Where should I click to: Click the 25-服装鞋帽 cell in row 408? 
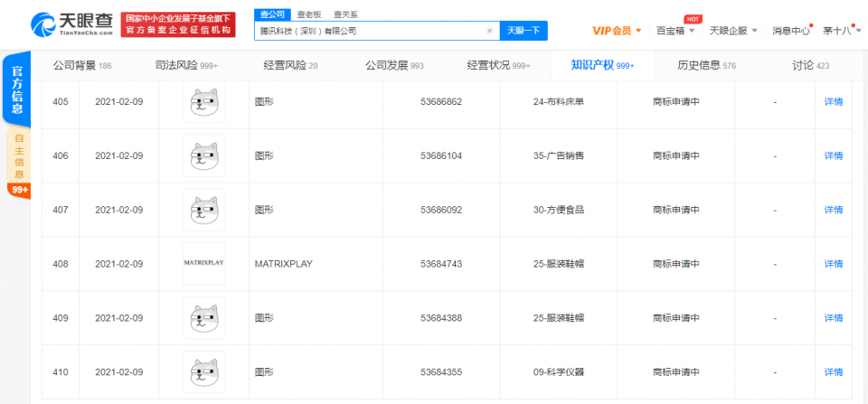[559, 264]
